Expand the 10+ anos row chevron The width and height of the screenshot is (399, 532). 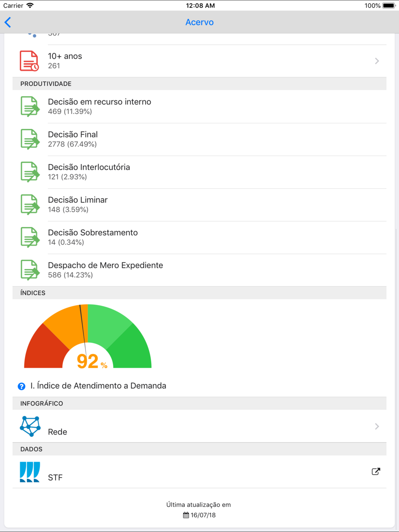point(377,61)
